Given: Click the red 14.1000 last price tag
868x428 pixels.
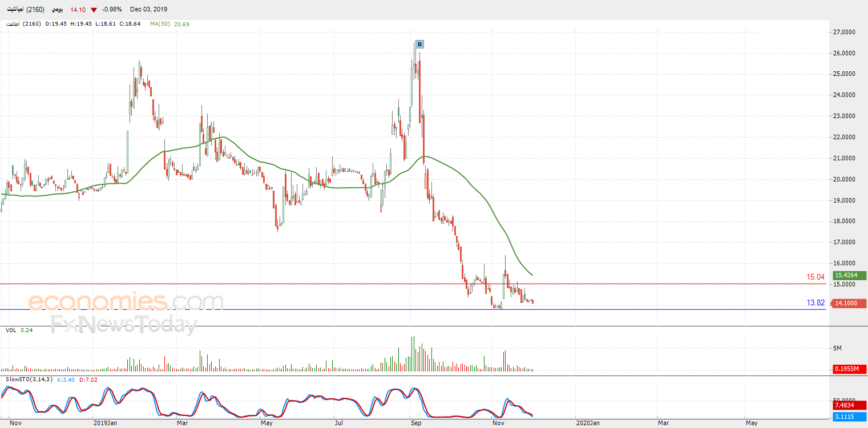Looking at the screenshot, I should click(x=850, y=304).
